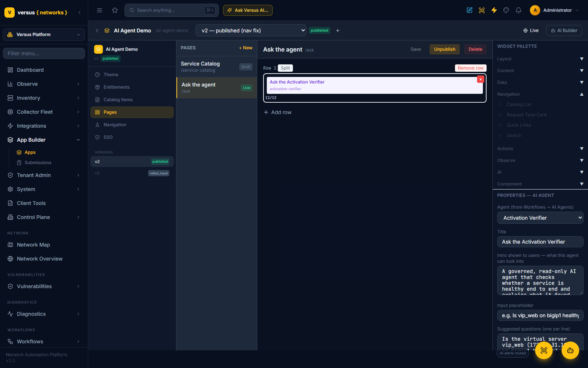The width and height of the screenshot is (588, 368).
Task: Open Client Tools in the sidebar
Action: click(44, 203)
